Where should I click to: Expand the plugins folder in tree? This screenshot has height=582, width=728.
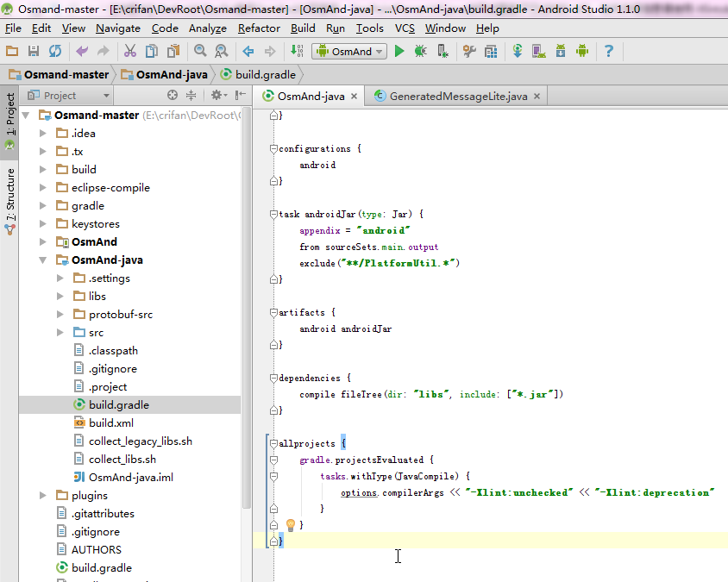[43, 496]
